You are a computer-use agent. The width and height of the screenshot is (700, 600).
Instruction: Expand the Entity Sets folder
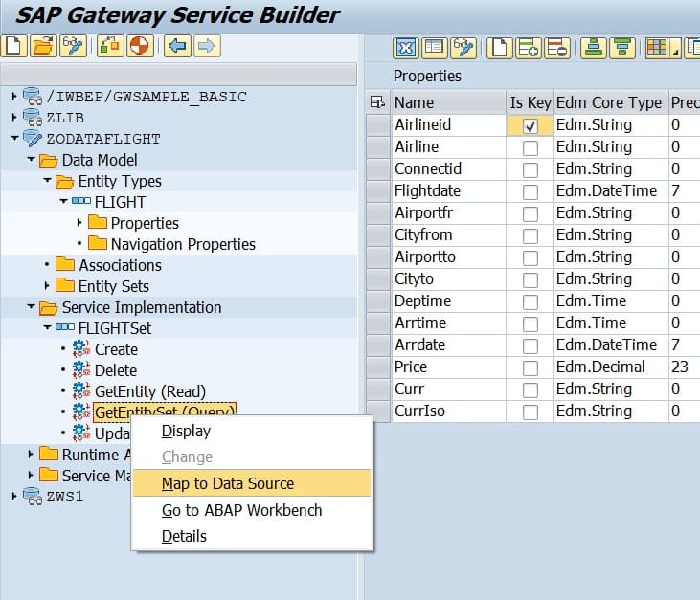(x=47, y=286)
